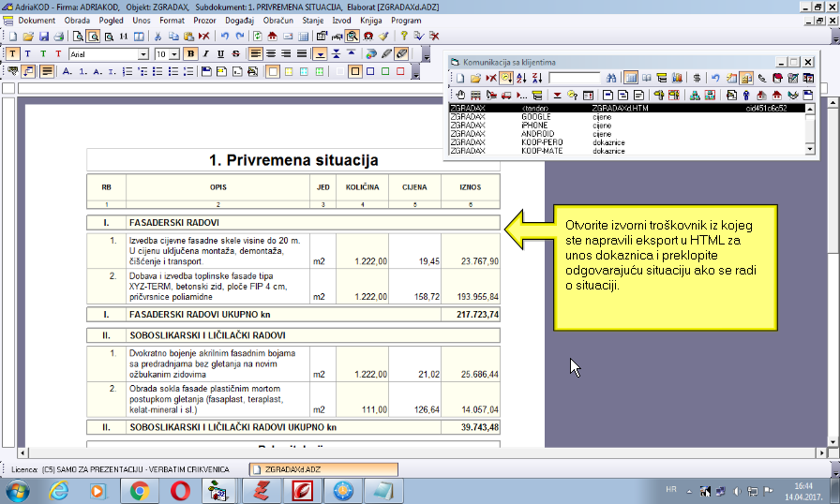840x504 pixels.
Task: Open Google Chrome from the taskbar
Action: (140, 491)
